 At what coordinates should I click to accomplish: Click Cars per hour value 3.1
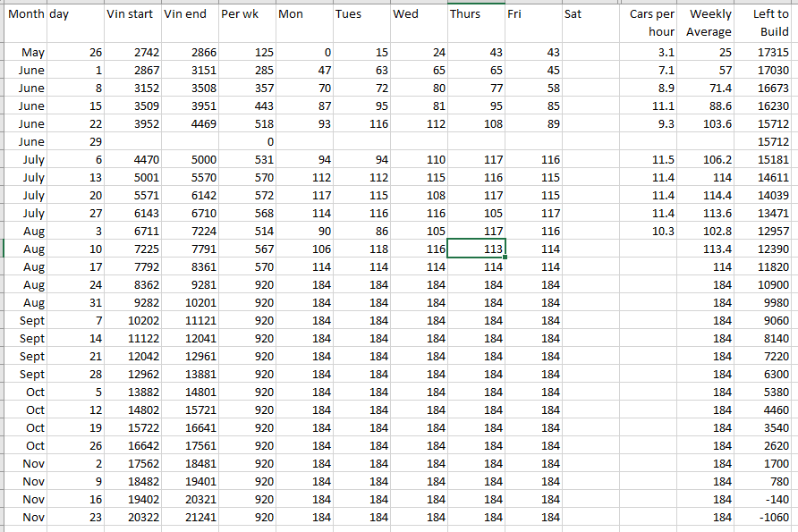click(x=649, y=53)
